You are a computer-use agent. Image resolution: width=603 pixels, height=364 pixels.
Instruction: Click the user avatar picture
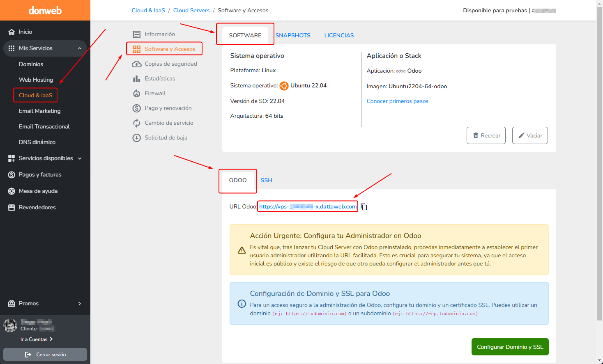click(x=10, y=325)
